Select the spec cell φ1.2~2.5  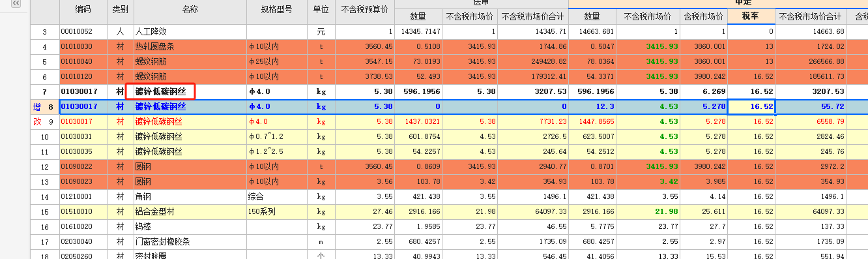pos(277,151)
